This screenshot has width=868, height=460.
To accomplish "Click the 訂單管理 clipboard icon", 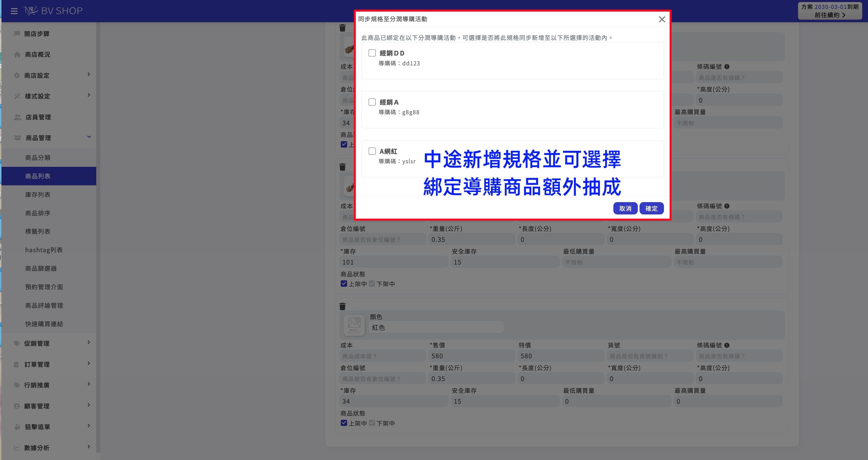I will (x=16, y=364).
